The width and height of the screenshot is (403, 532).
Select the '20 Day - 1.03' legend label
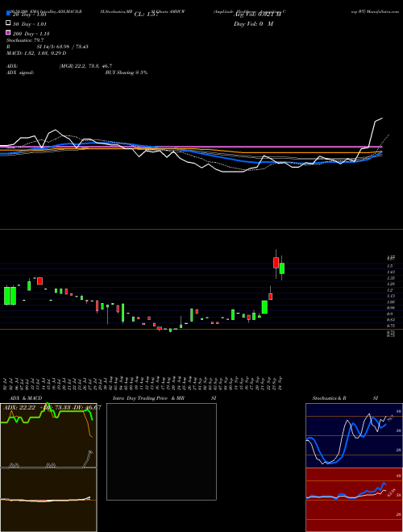(x=29, y=15)
